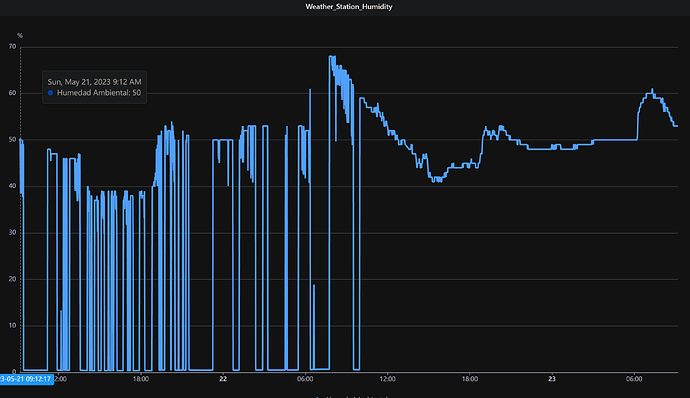
Task: Click the % unit label on the y-axis
Action: tap(20, 36)
